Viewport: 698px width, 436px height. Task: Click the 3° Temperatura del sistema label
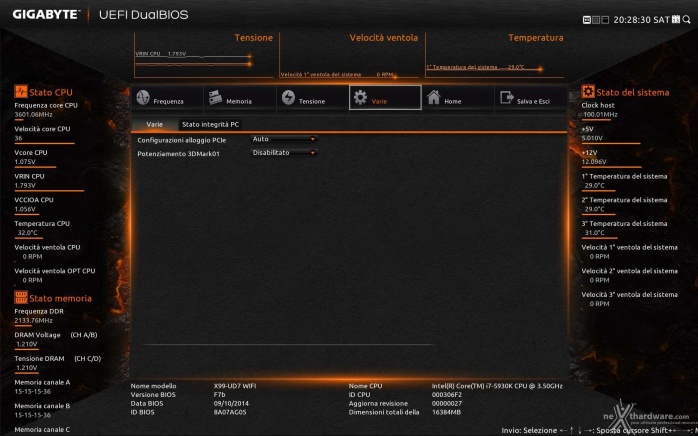[624, 224]
